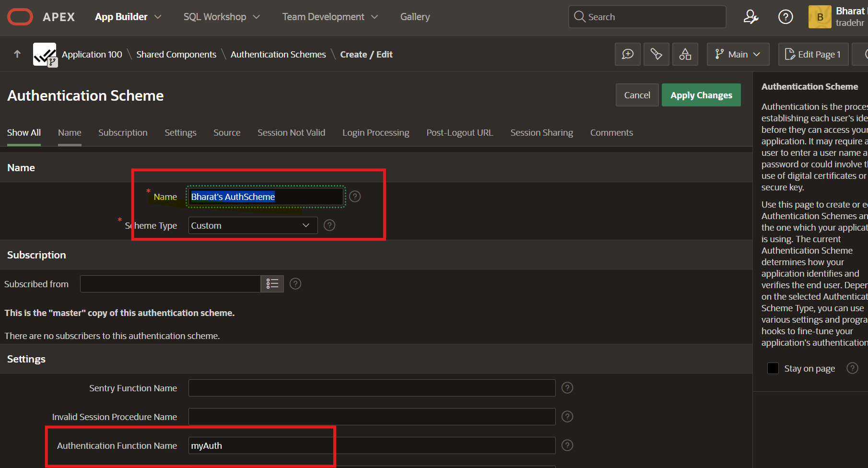This screenshot has height=468, width=868.
Task: Go to Authentication Schemes breadcrumb link
Action: point(278,54)
